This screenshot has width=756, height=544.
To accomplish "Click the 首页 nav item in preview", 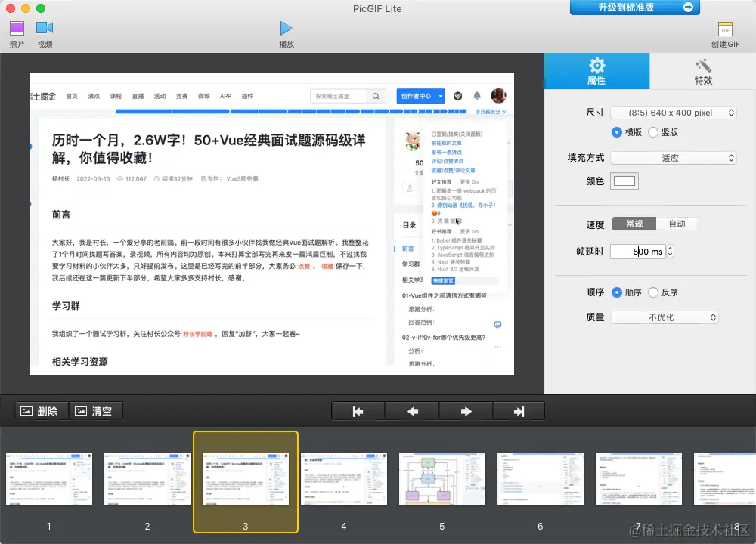I will click(x=72, y=97).
